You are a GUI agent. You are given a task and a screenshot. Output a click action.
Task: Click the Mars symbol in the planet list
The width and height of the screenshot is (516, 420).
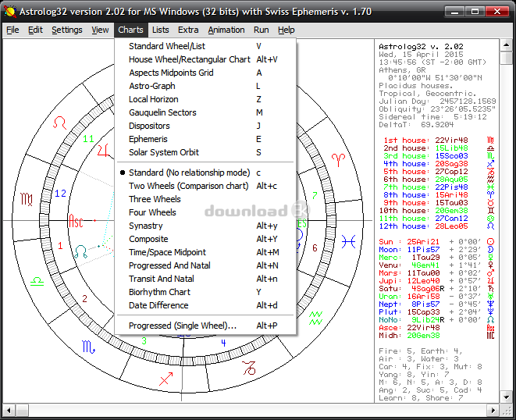point(490,273)
